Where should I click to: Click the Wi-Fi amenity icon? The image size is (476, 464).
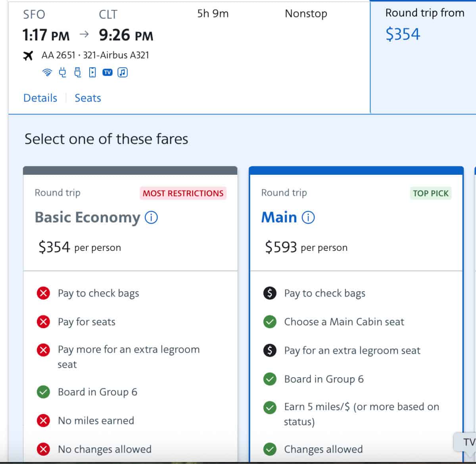(47, 72)
